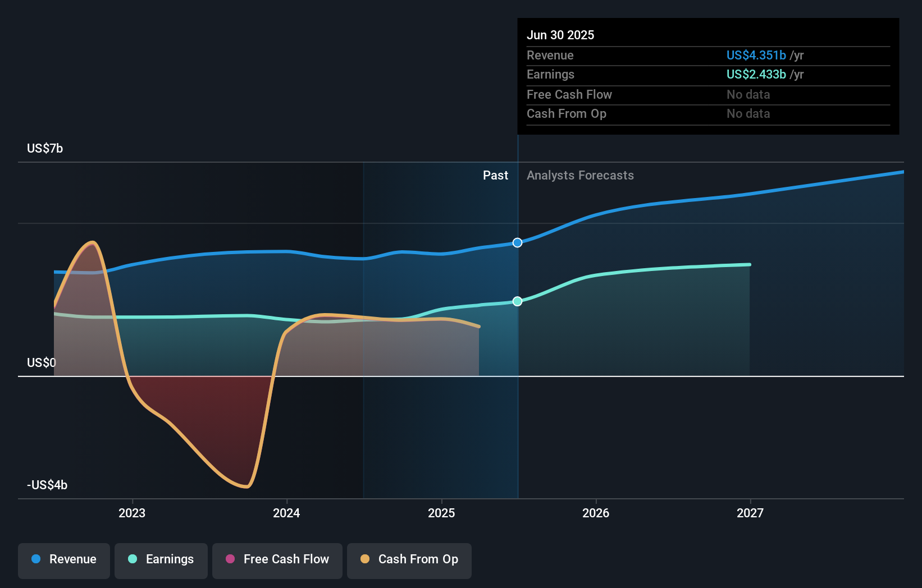The image size is (922, 588).
Task: Click the orange Cash From Op color swatch
Action: click(x=366, y=559)
